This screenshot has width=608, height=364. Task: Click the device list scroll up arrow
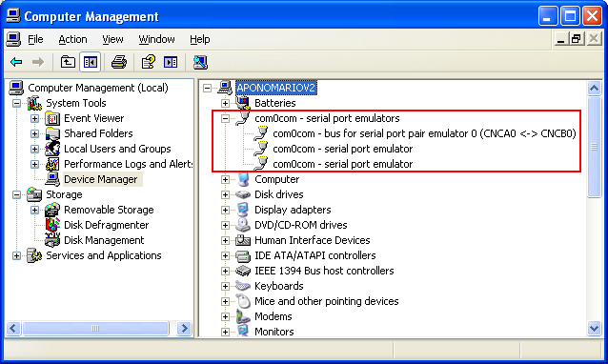click(594, 89)
